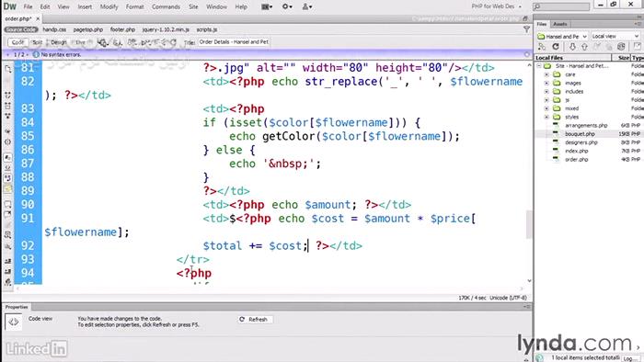Click the Synchronize icon in Files panel
The image size is (644, 362).
pos(621,47)
